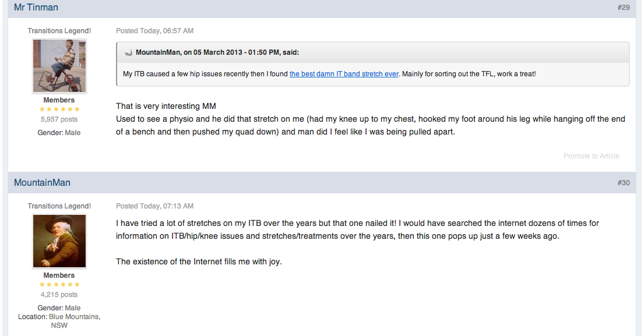Click "Transitions Legend!" title above Mr Tinman's avatar
644x336 pixels.
click(x=59, y=31)
